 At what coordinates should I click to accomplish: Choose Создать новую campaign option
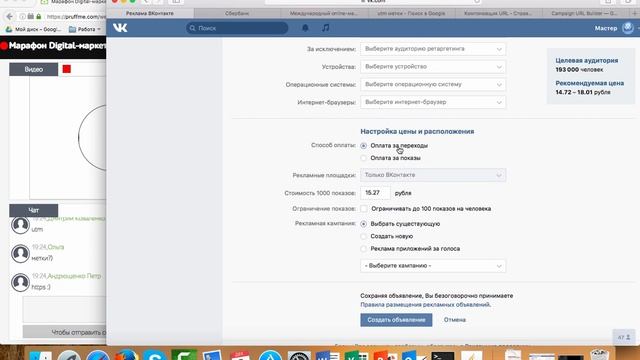pyautogui.click(x=363, y=236)
